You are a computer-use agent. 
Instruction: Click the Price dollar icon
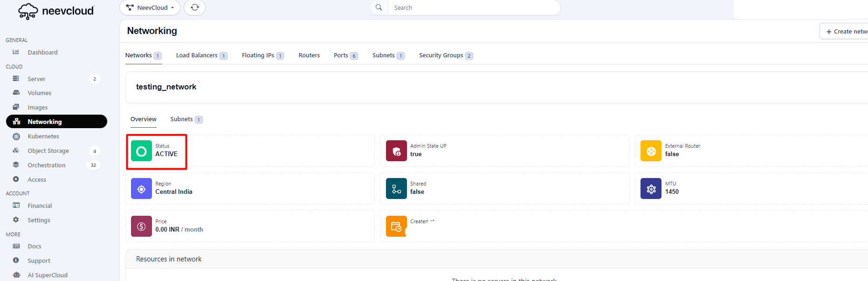point(141,226)
